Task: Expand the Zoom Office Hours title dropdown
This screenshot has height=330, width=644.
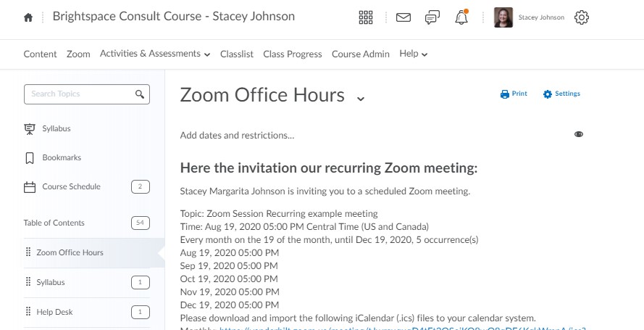Action: (361, 98)
